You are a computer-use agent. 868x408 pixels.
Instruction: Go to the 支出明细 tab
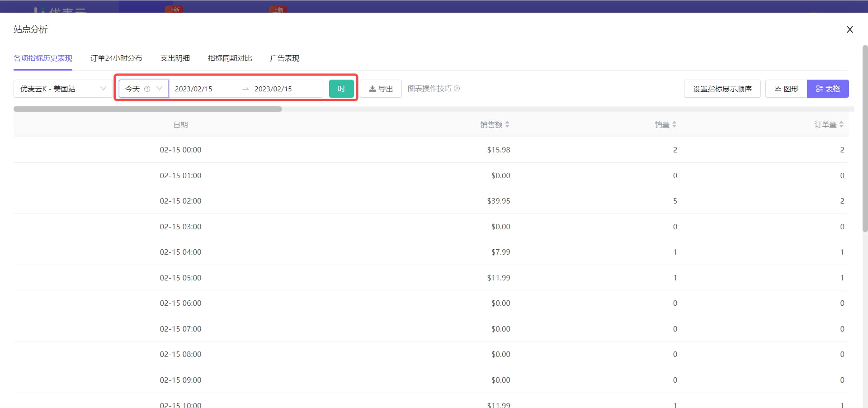pos(175,58)
